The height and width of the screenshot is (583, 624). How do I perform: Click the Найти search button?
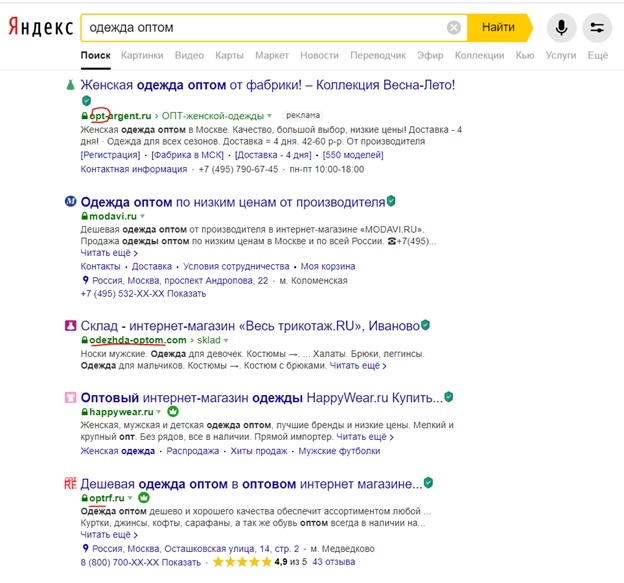pyautogui.click(x=499, y=27)
